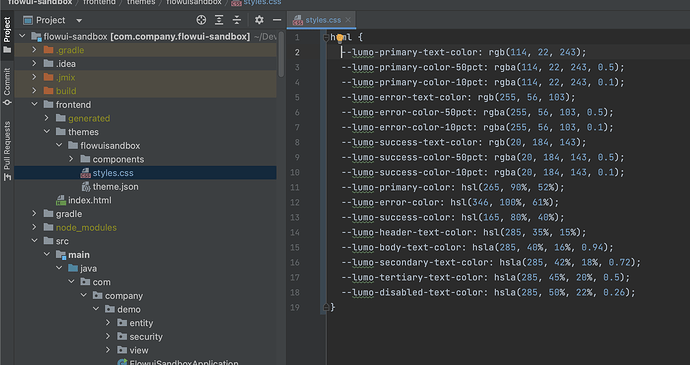Click FlowuiSandboxApplication class in tree
This screenshot has height=365, width=690.
[x=184, y=363]
